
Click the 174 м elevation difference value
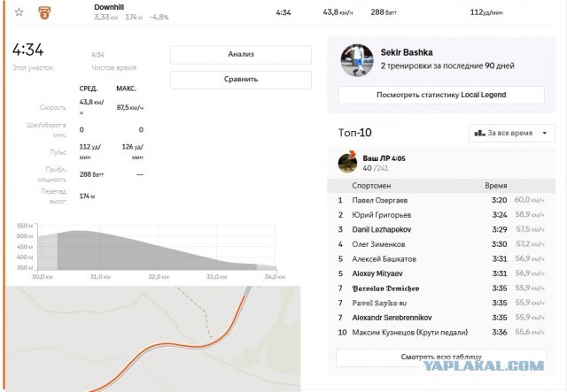click(x=87, y=196)
